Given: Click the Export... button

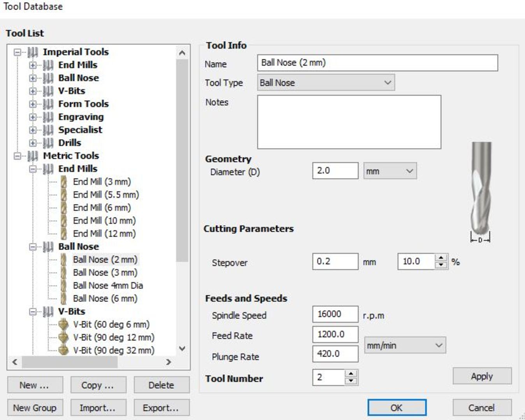Looking at the screenshot, I should tap(161, 408).
